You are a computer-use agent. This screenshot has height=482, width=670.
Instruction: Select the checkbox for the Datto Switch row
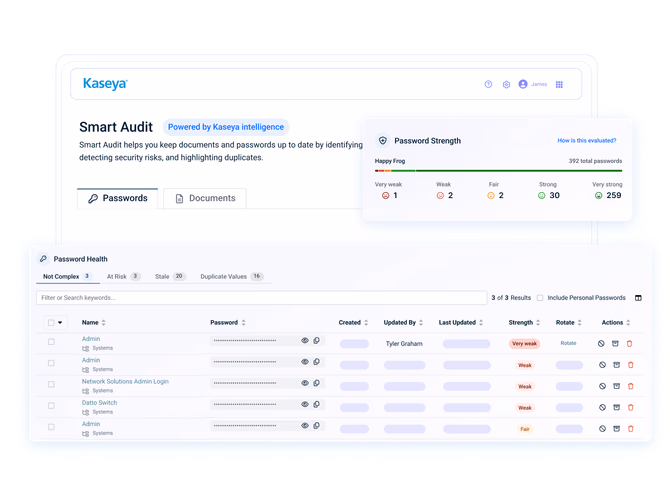click(51, 406)
